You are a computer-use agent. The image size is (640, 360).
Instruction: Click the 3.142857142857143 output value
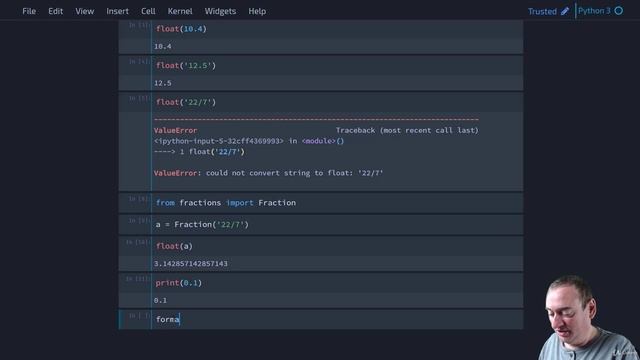191,264
